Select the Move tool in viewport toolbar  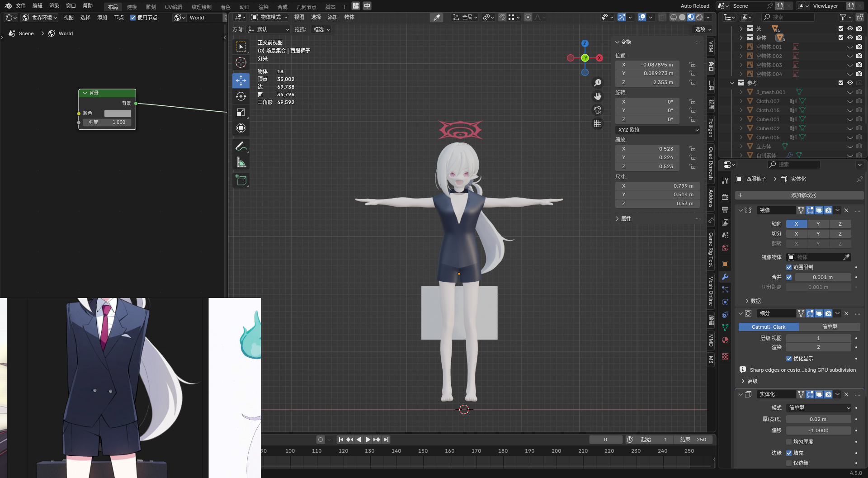pos(241,80)
